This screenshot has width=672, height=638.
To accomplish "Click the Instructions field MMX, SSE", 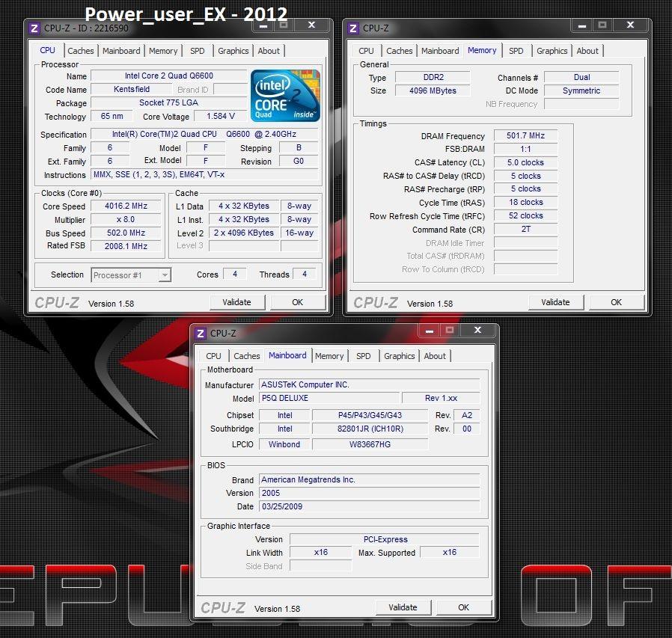I will pyautogui.click(x=205, y=175).
